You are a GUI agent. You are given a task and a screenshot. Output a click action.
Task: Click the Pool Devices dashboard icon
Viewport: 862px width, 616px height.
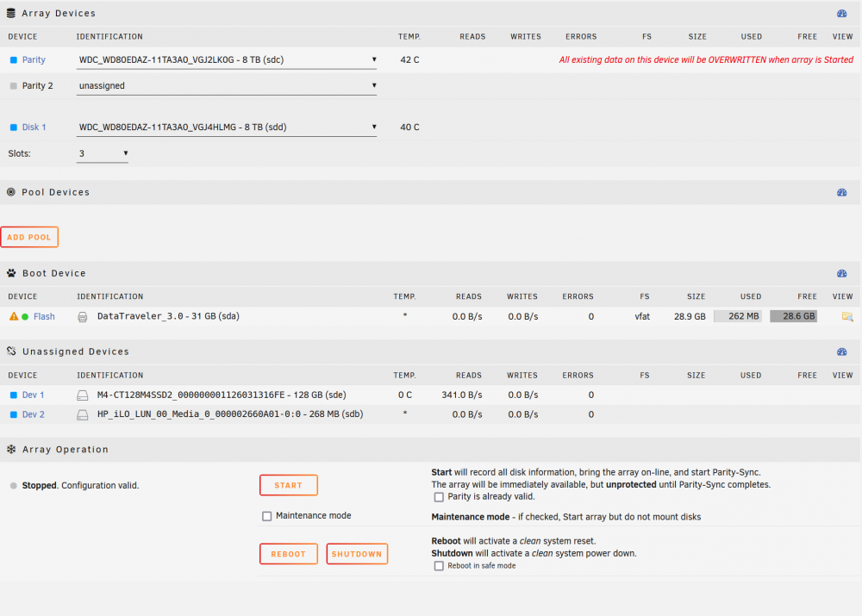click(841, 192)
